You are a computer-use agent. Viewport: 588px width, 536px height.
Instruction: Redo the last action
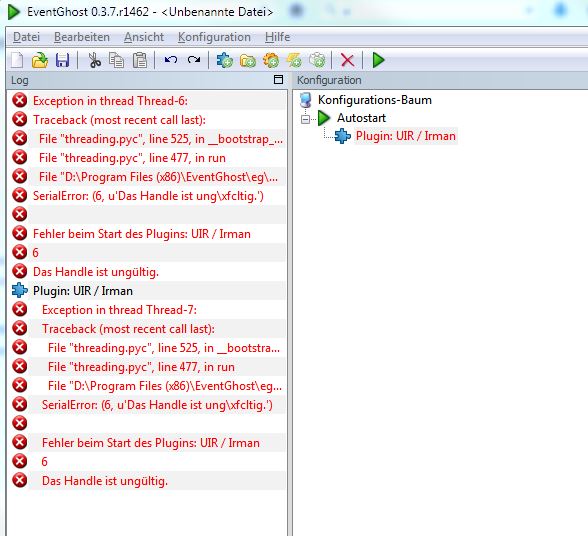tap(194, 60)
